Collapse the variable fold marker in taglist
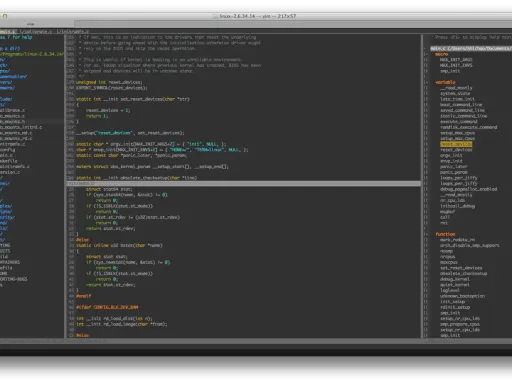Screen dimensions: 512x384 point(426,82)
